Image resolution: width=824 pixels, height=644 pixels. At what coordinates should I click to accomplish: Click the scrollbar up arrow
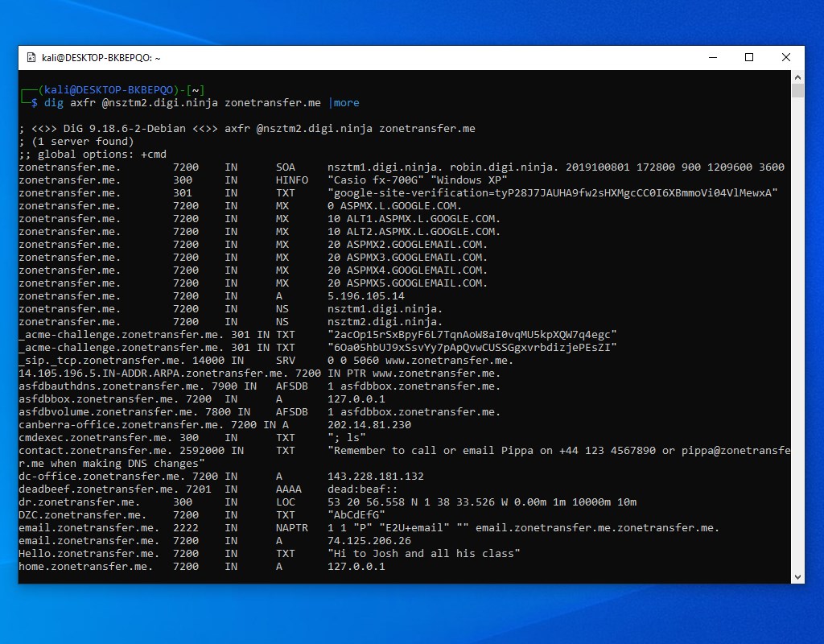(x=797, y=76)
